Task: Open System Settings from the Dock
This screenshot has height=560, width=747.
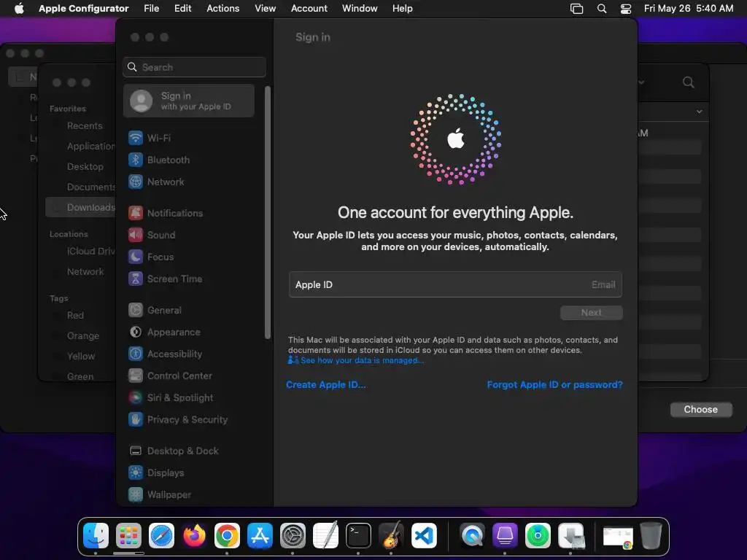Action: [x=293, y=536]
